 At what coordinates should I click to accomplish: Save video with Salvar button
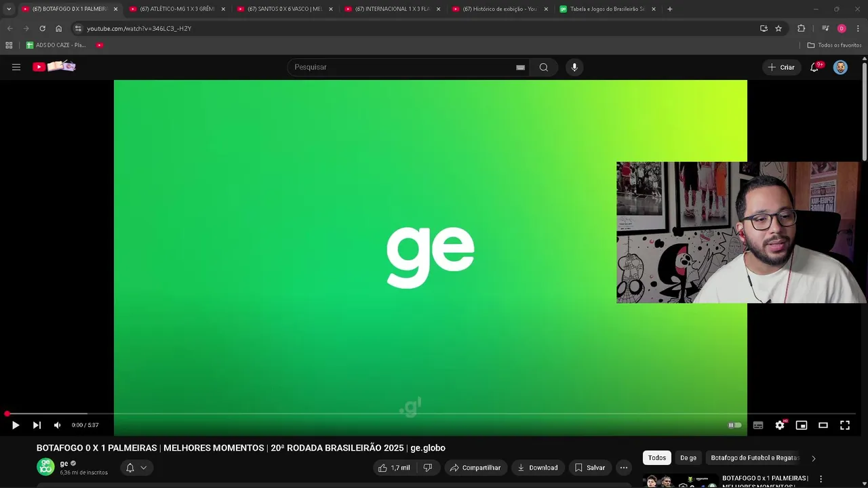coord(589,468)
